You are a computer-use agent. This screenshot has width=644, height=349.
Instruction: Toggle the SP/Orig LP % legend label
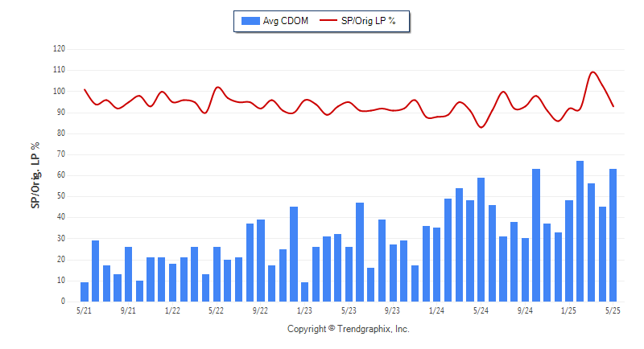point(368,21)
